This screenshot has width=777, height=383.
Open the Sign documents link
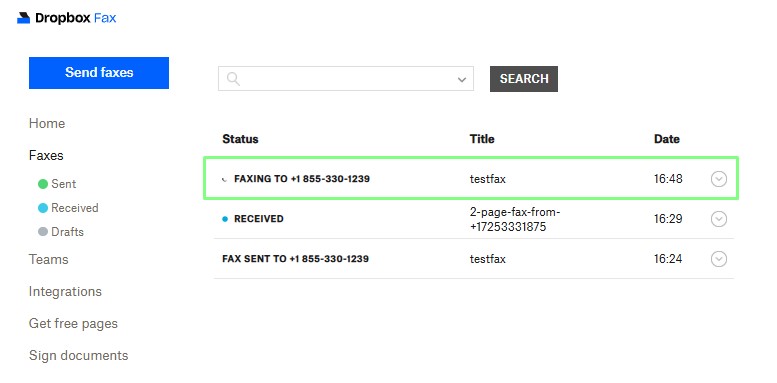(78, 356)
